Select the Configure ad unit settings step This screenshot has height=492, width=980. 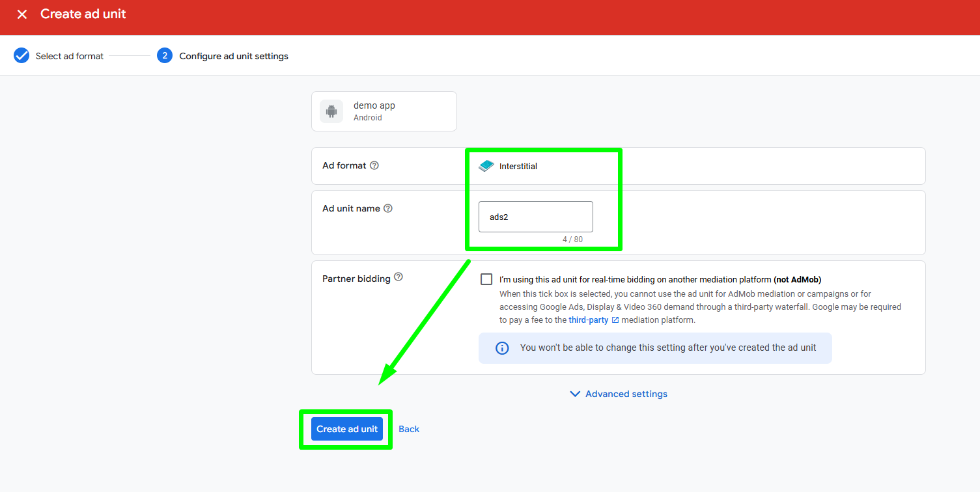[234, 56]
